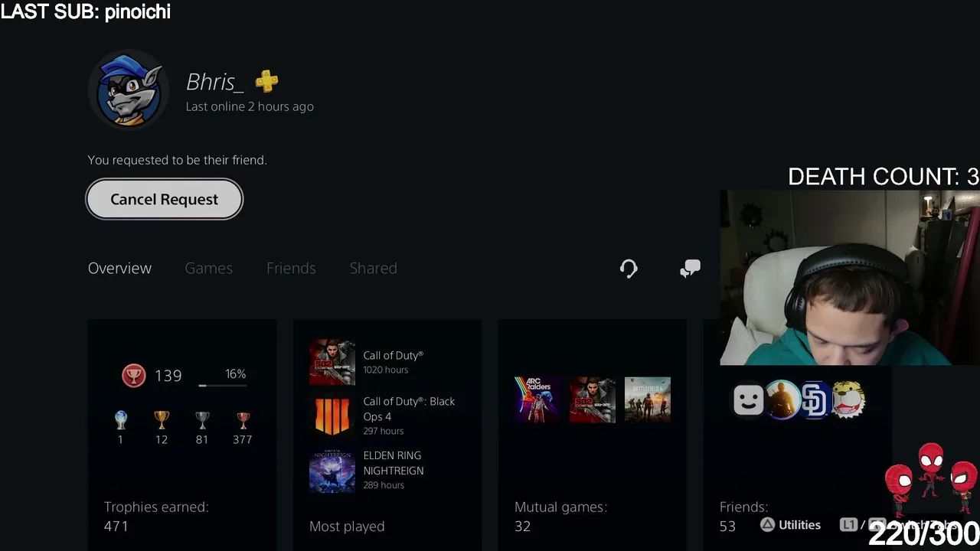Screen dimensions: 980x551
Task: Click the Most played label
Action: tap(347, 526)
